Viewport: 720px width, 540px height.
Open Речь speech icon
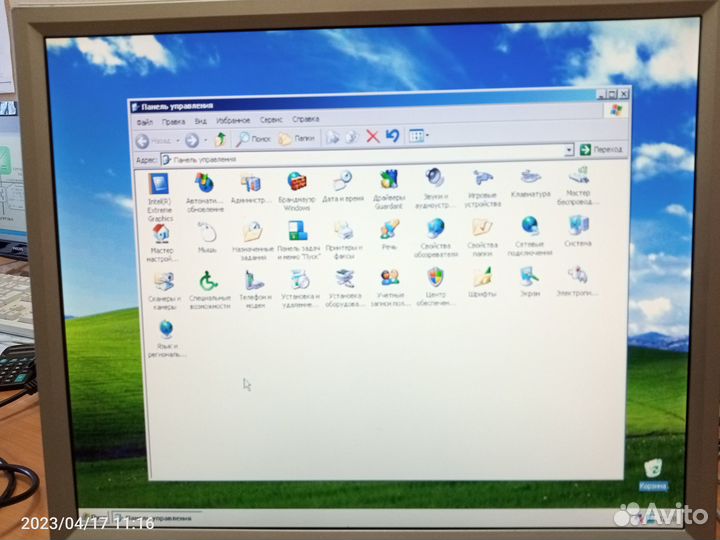[x=389, y=234]
